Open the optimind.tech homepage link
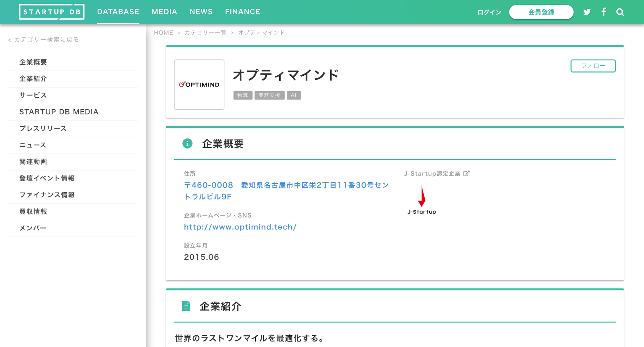644x347 pixels. coord(240,227)
